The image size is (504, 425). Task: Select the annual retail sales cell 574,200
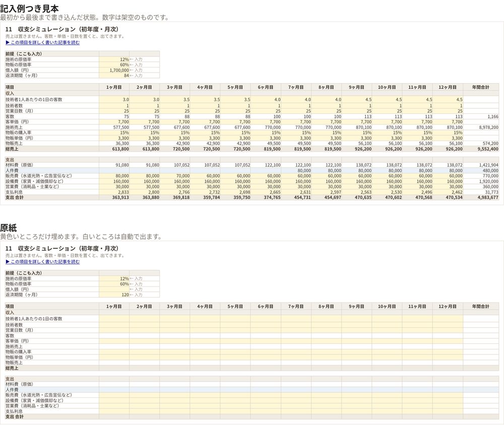tap(481, 144)
